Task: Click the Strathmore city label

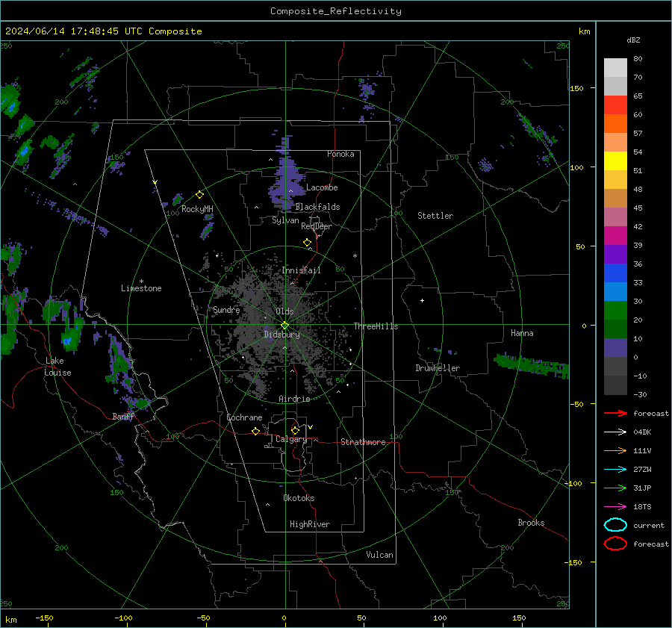Action: 363,442
